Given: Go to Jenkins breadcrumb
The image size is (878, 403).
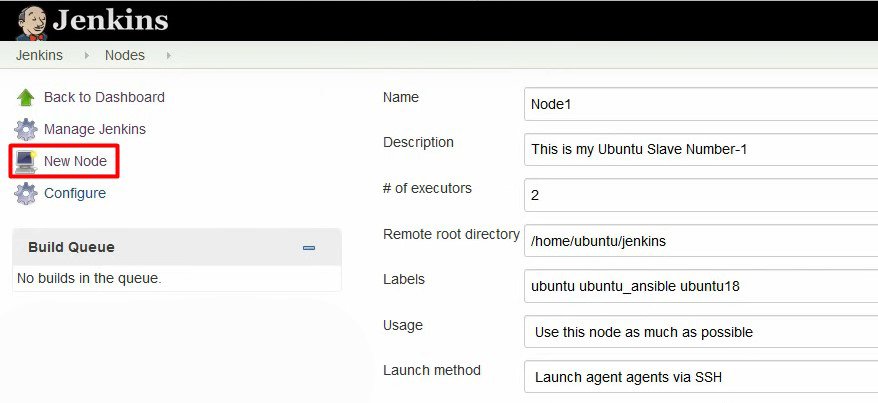Looking at the screenshot, I should [x=39, y=55].
